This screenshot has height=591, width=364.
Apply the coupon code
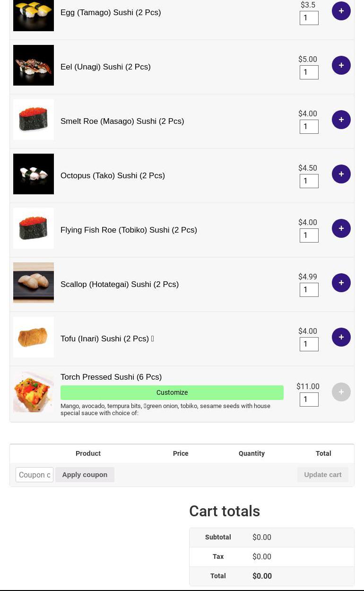coord(85,475)
